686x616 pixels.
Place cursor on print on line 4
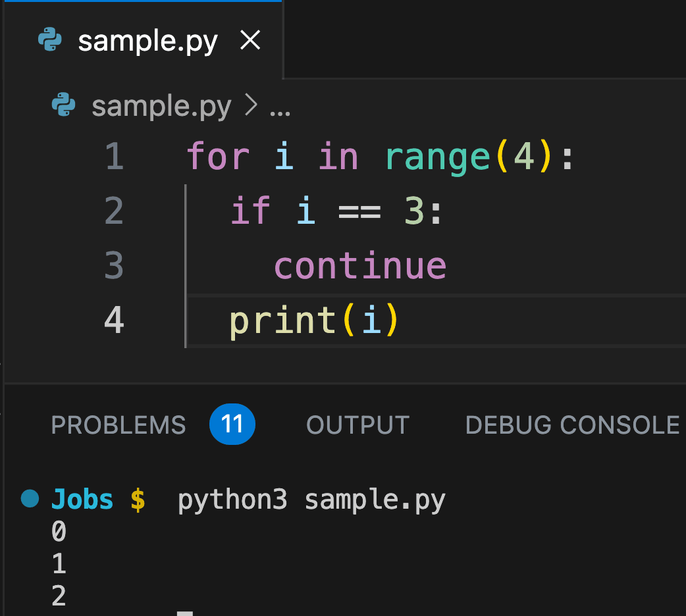tap(283, 321)
